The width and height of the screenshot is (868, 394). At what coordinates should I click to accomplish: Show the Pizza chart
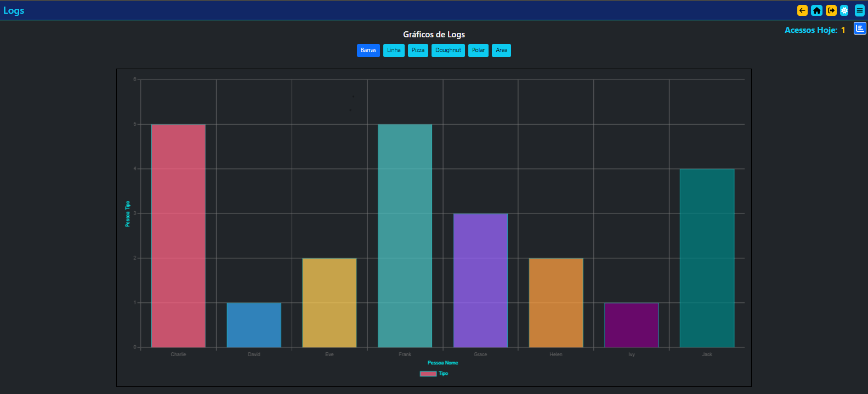pos(418,50)
